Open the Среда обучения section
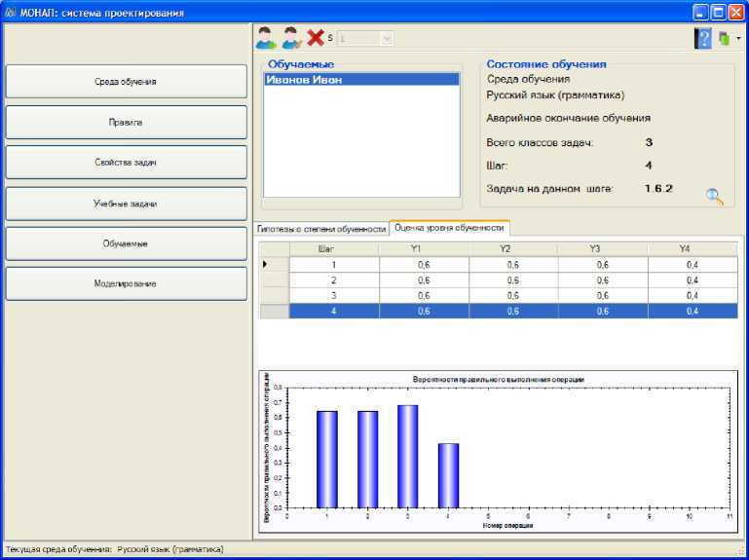Image resolution: width=749 pixels, height=560 pixels. (126, 82)
